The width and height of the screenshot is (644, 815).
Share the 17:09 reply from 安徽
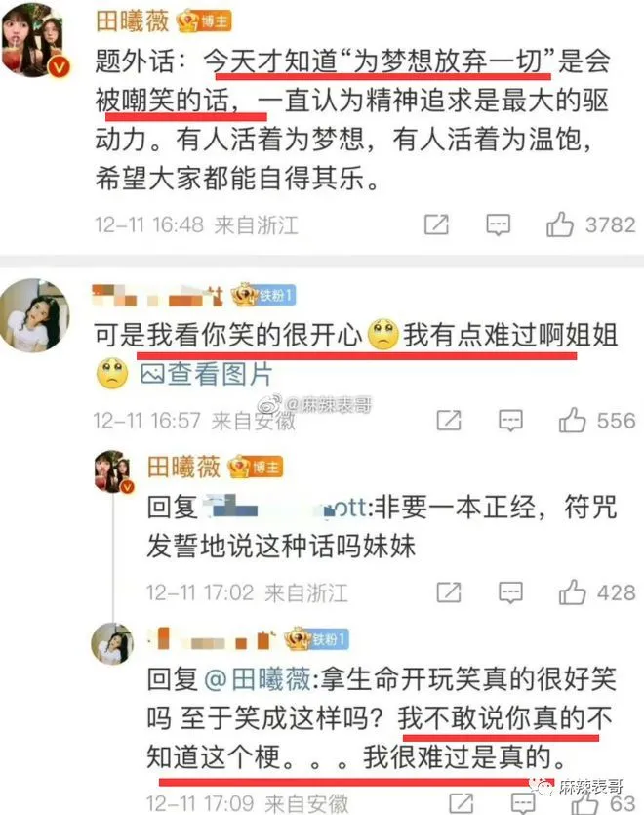pos(461,804)
